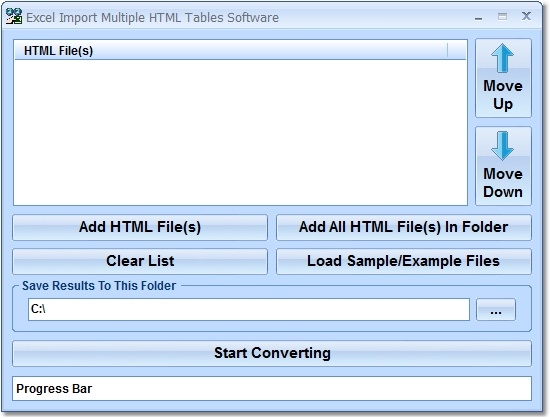Viewport: 550px width, 419px height.
Task: Close the Excel Import HTML Tables window
Action: pos(526,16)
